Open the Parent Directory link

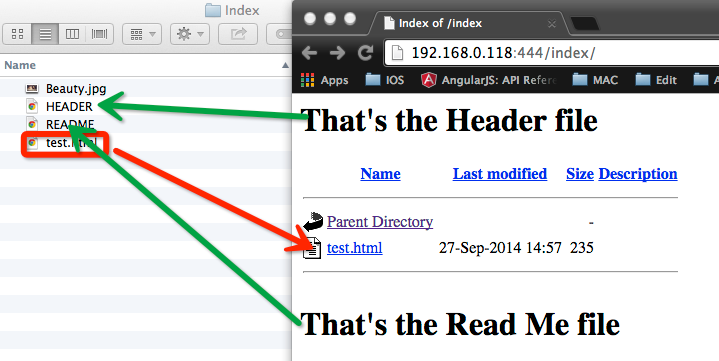380,222
